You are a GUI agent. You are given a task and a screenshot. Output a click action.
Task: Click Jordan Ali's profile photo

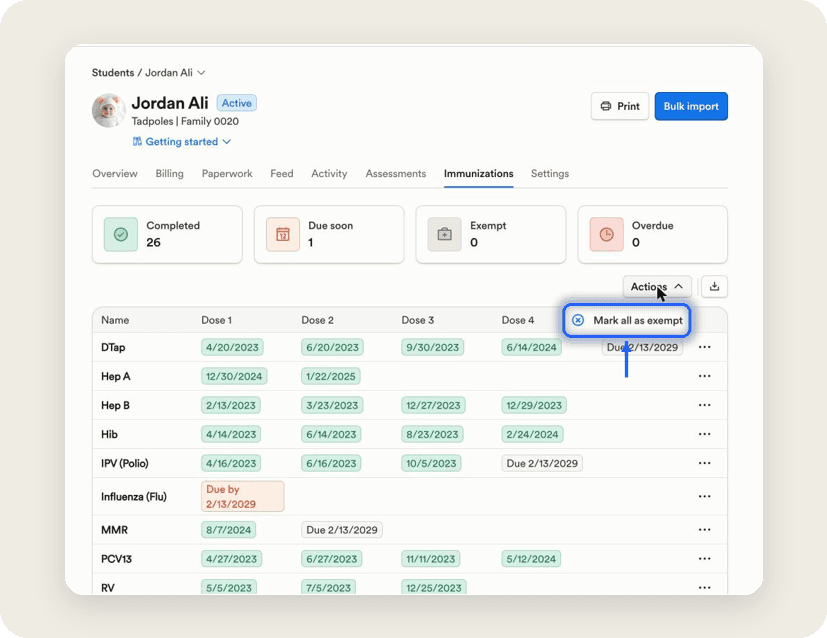click(109, 111)
